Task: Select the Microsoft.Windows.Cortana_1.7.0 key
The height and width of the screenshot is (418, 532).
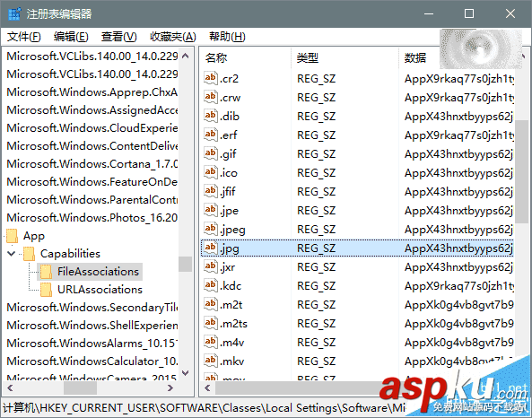Action: 92,164
